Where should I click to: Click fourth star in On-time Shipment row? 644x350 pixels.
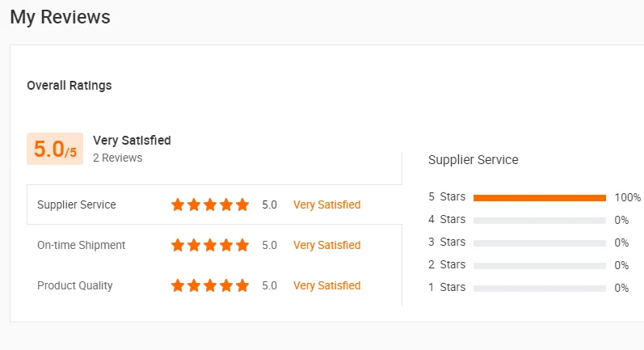226,246
